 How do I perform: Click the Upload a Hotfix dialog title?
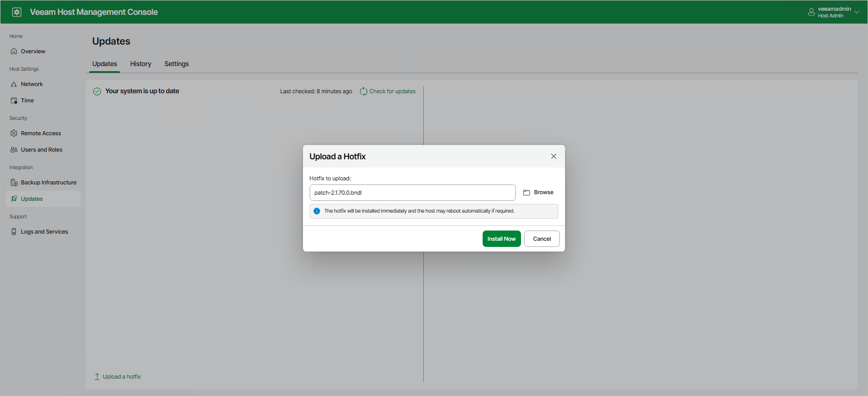(337, 156)
